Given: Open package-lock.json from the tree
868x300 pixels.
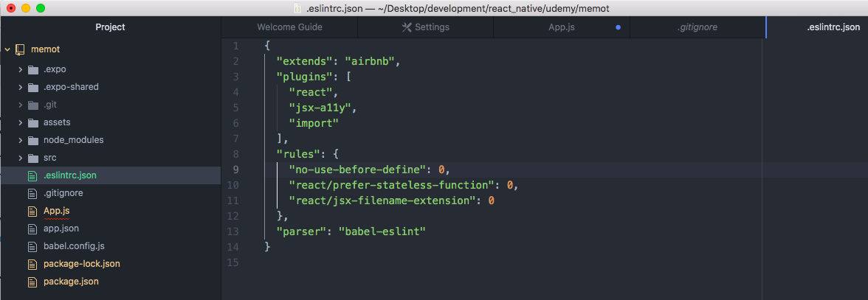Looking at the screenshot, I should (x=81, y=264).
